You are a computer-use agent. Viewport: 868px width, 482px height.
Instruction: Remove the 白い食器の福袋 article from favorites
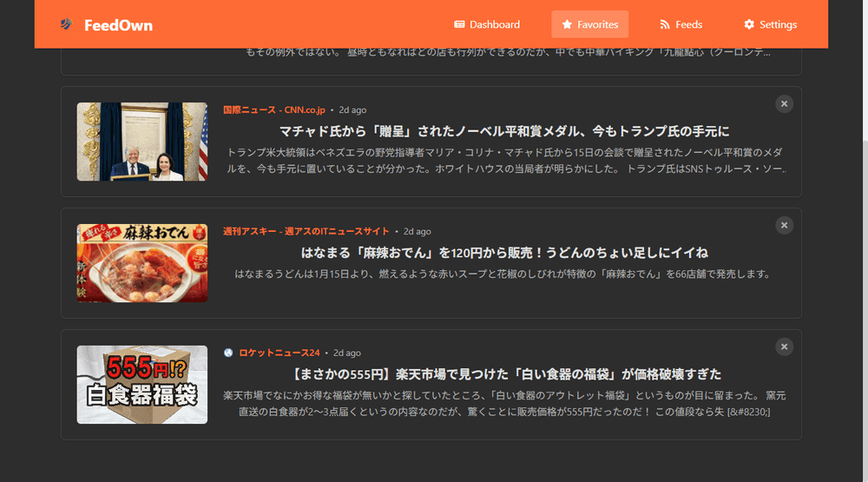[x=784, y=347]
